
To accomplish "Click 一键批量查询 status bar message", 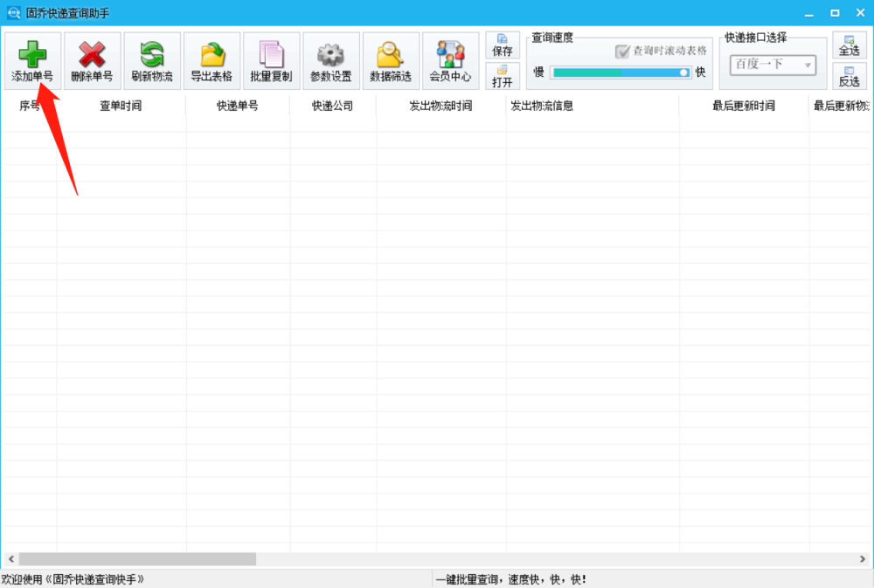I will 510,579.
